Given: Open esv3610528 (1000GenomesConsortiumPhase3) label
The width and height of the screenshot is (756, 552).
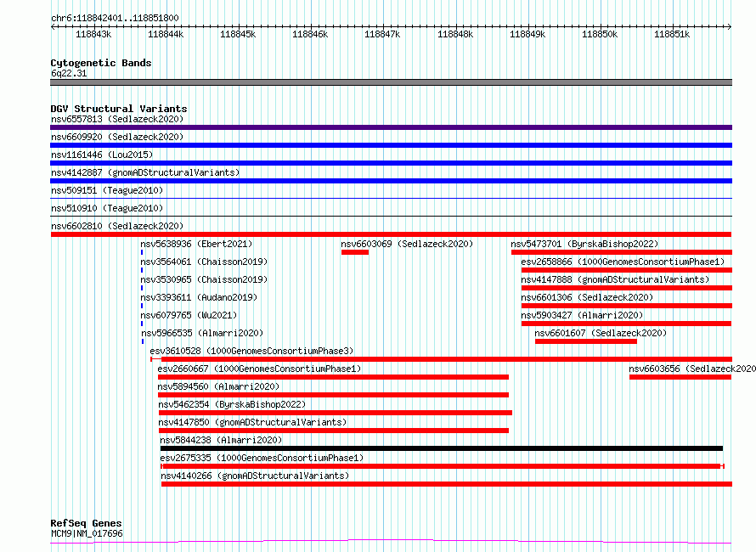Looking at the screenshot, I should [251, 351].
